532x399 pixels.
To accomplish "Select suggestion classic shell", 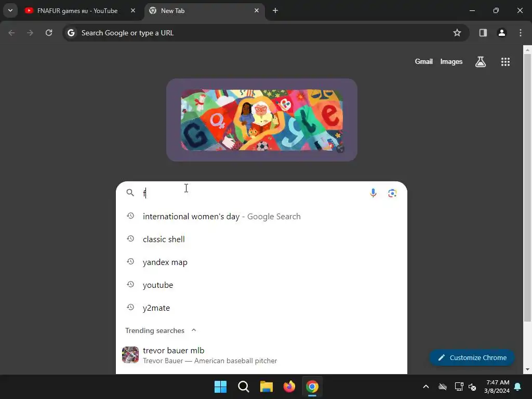I will [x=261, y=239].
